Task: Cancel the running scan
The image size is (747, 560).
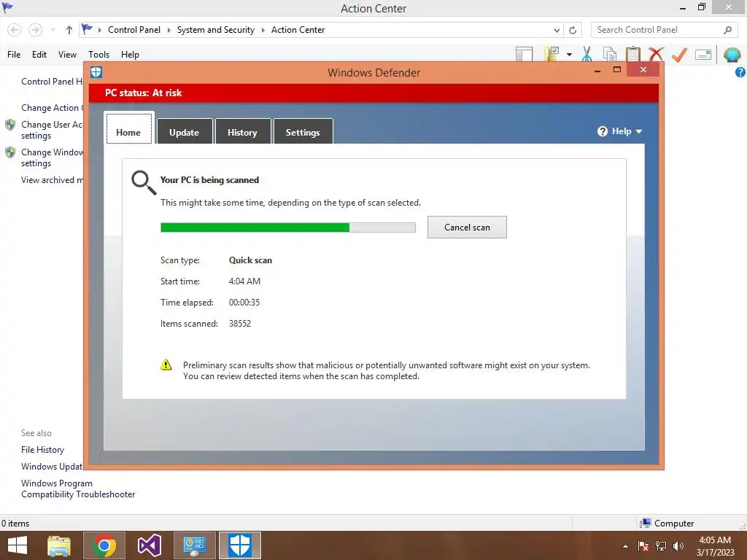Action: point(467,227)
